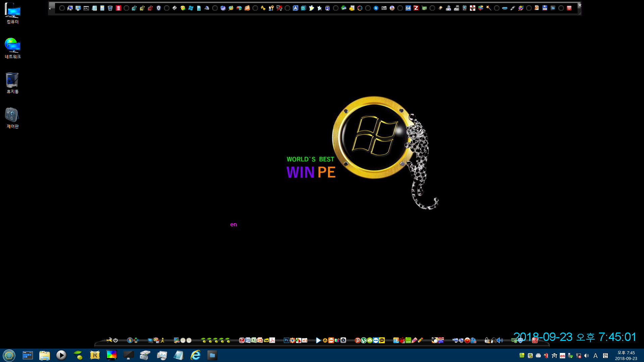Open the 네트워크 desktop icon

tap(13, 48)
